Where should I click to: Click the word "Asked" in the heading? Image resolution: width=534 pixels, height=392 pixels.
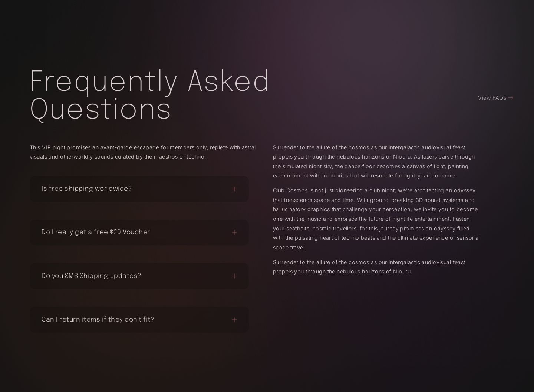click(x=229, y=81)
